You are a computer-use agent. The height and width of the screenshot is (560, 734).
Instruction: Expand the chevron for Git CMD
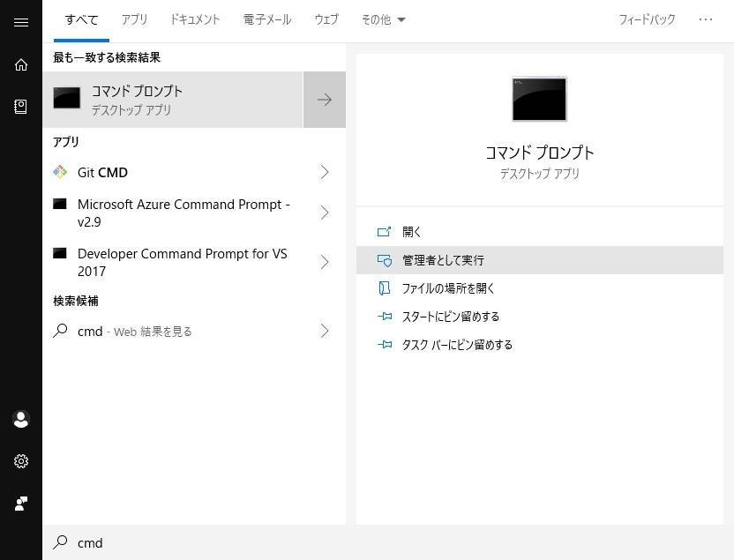point(325,172)
